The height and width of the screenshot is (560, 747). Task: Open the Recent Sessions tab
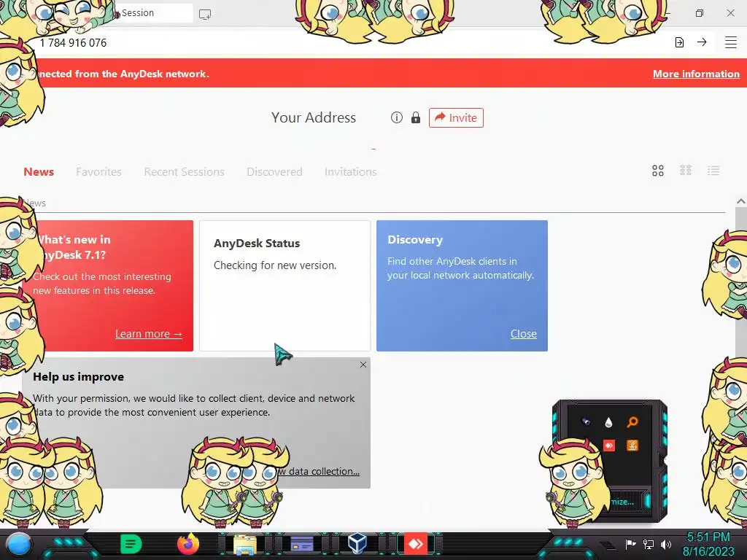(184, 172)
